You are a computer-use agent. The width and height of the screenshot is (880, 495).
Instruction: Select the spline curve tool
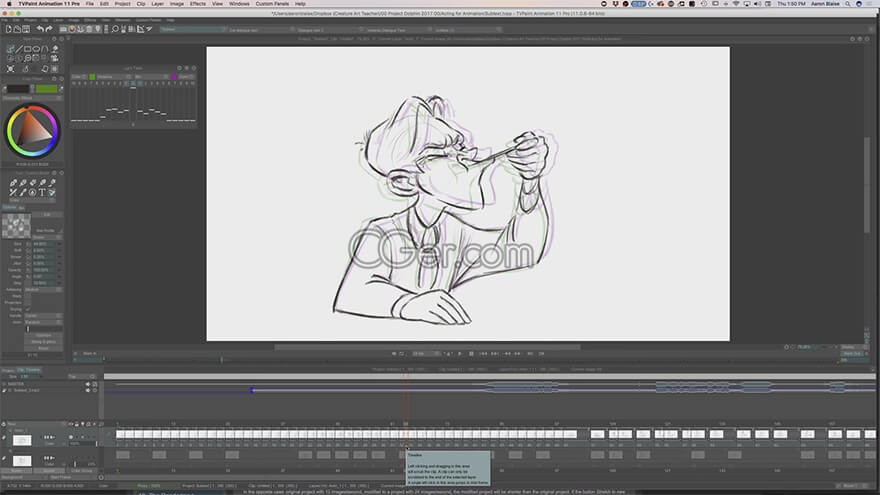pos(44,49)
